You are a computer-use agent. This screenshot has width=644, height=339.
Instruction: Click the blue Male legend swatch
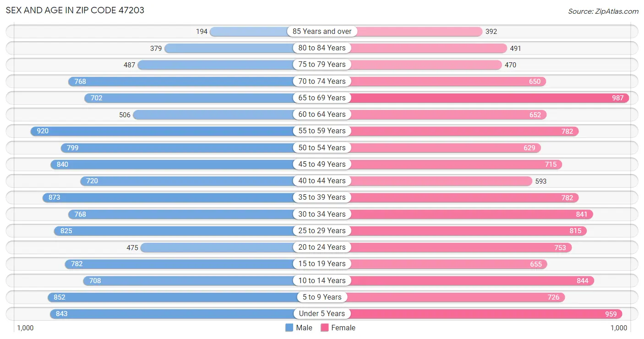[x=289, y=328]
